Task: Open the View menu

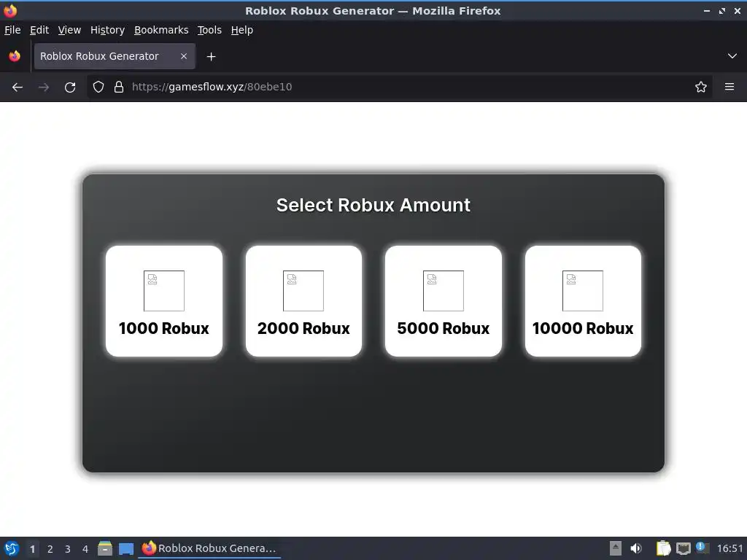Action: (69, 30)
